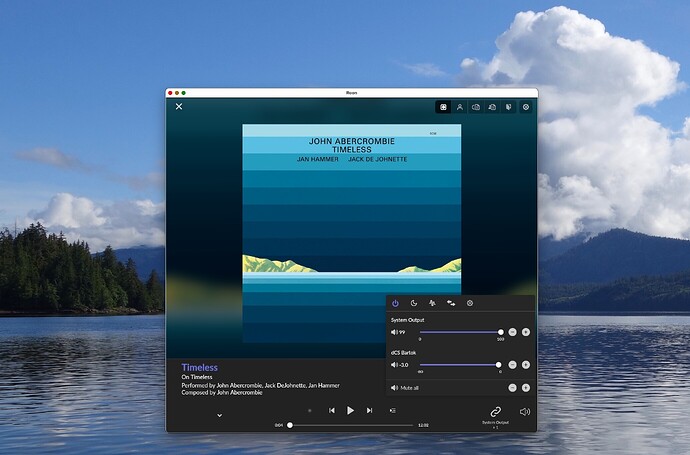Viewport: 690px width, 455px height.
Task: Click the power standby icon in volume popup
Action: 395,303
